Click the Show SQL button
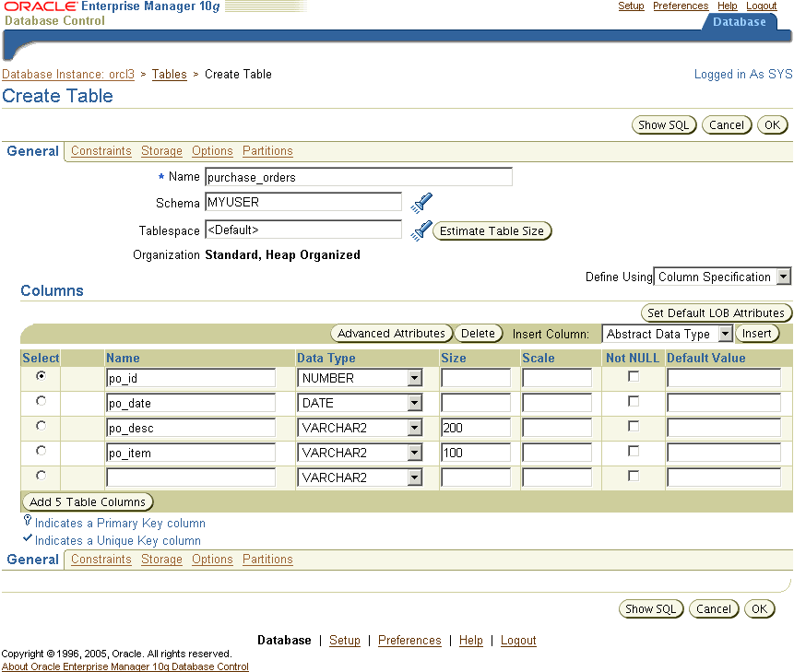This screenshot has height=672, width=794. point(664,124)
